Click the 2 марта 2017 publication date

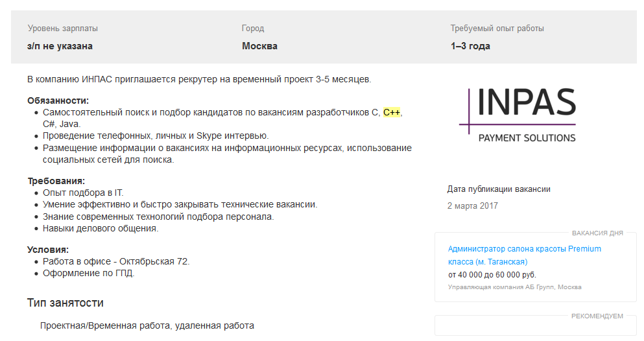pyautogui.click(x=472, y=206)
